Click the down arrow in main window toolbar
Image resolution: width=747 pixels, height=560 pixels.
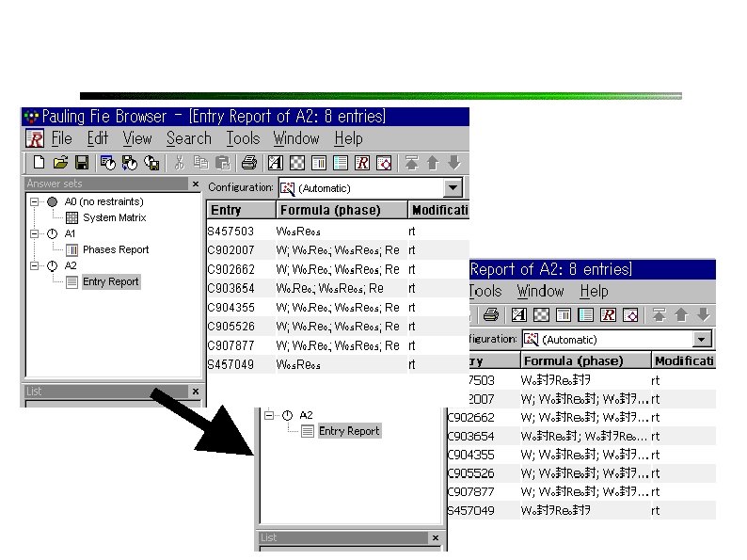pyautogui.click(x=454, y=163)
